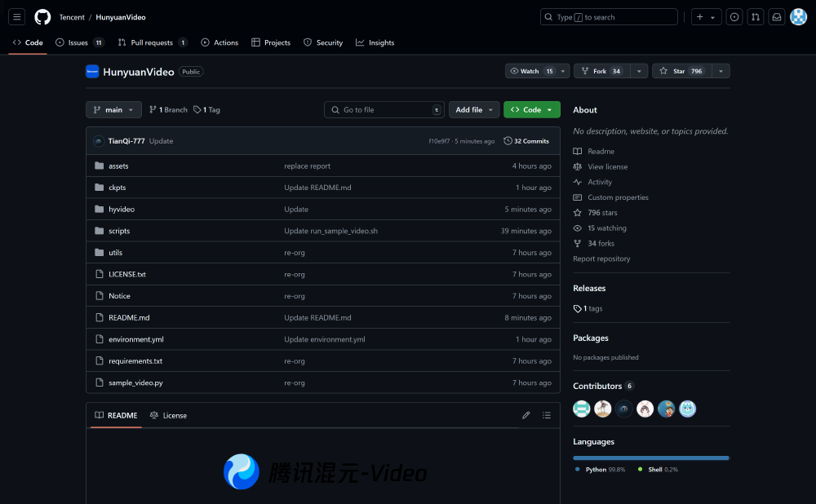
Task: Open the commit history via the clock icon
Action: 507,140
